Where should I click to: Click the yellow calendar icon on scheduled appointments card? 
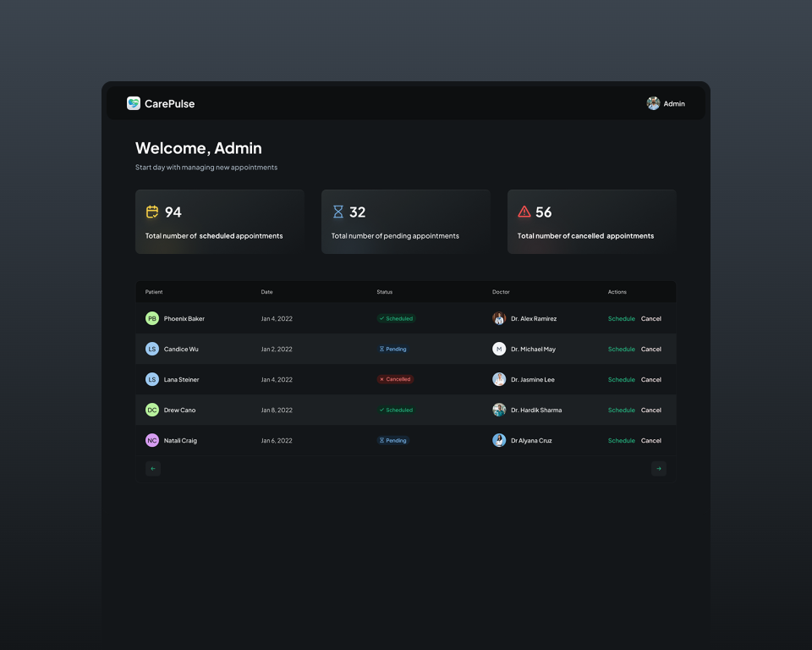click(x=152, y=212)
